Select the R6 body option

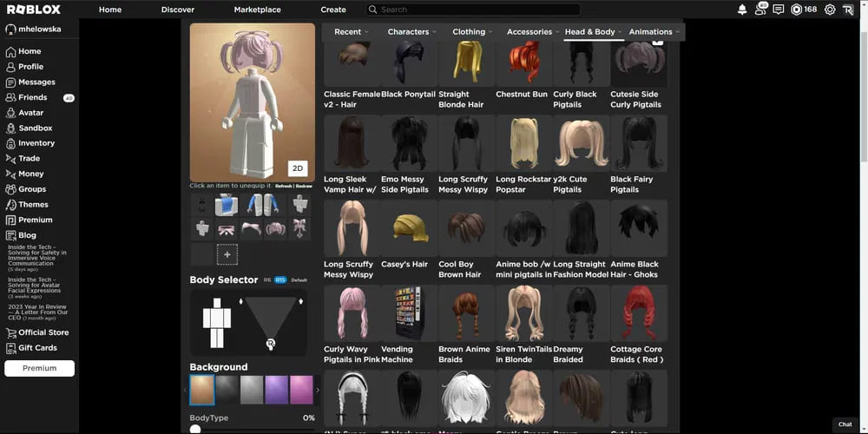point(266,280)
